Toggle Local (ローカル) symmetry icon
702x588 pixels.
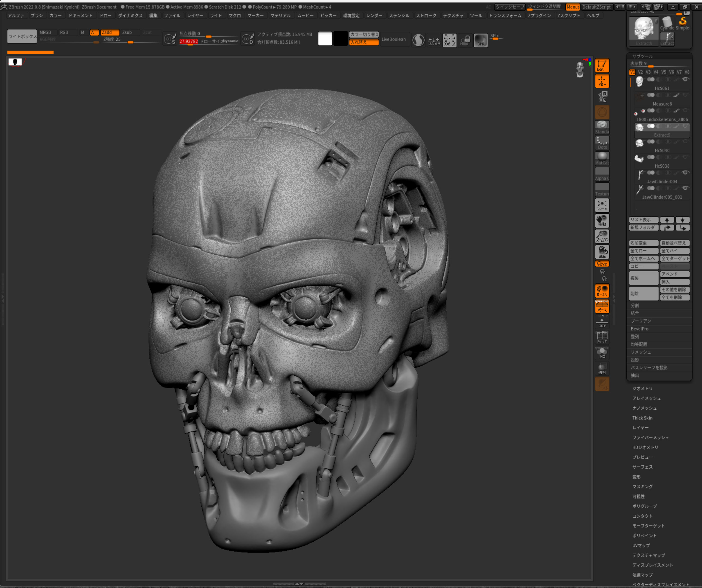[x=602, y=291]
